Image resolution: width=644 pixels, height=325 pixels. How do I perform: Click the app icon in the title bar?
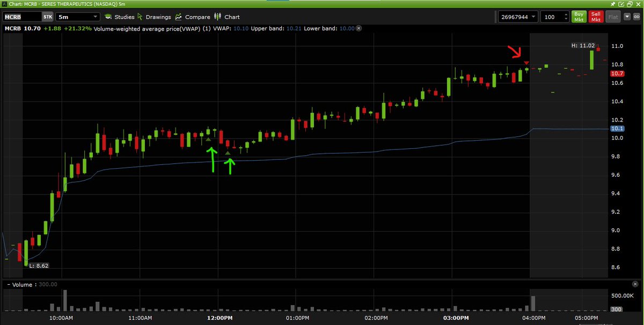(4, 4)
